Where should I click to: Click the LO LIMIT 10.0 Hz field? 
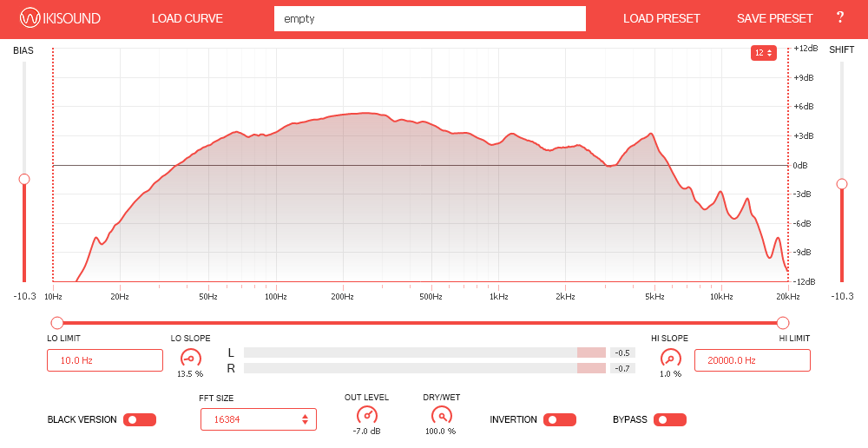[105, 360]
